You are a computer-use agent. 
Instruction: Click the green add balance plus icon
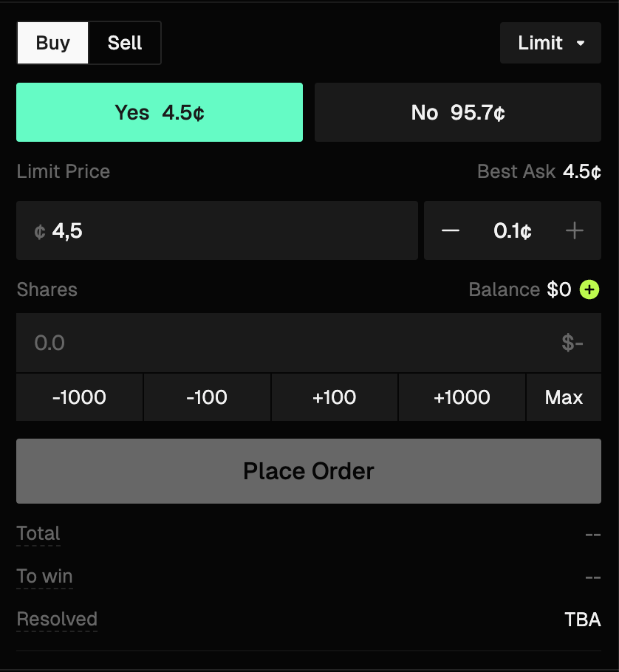589,289
